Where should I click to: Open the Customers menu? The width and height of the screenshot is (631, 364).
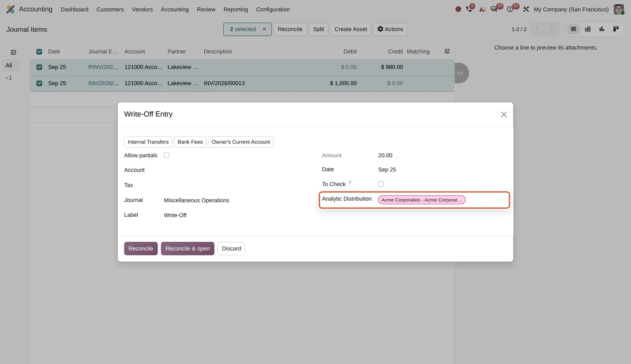point(110,9)
